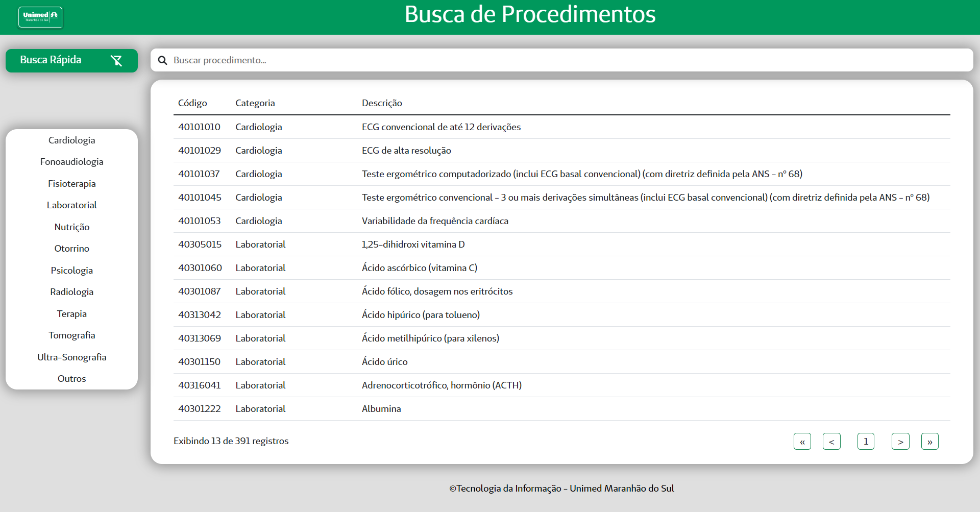Viewport: 980px width, 512px height.
Task: Select the Ultra-Sonografia category
Action: 71,357
